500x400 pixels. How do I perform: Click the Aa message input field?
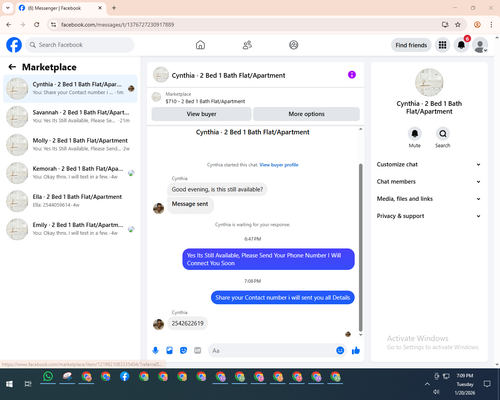(x=272, y=350)
